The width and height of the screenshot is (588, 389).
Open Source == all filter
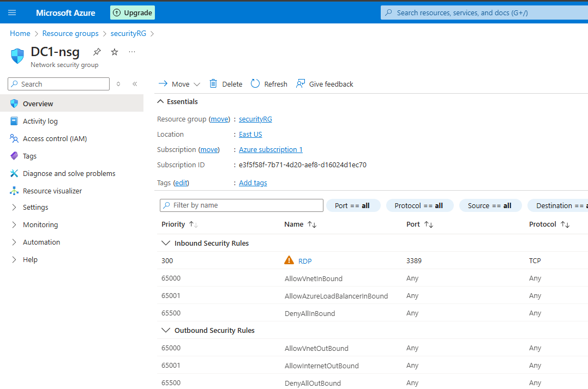click(x=490, y=205)
